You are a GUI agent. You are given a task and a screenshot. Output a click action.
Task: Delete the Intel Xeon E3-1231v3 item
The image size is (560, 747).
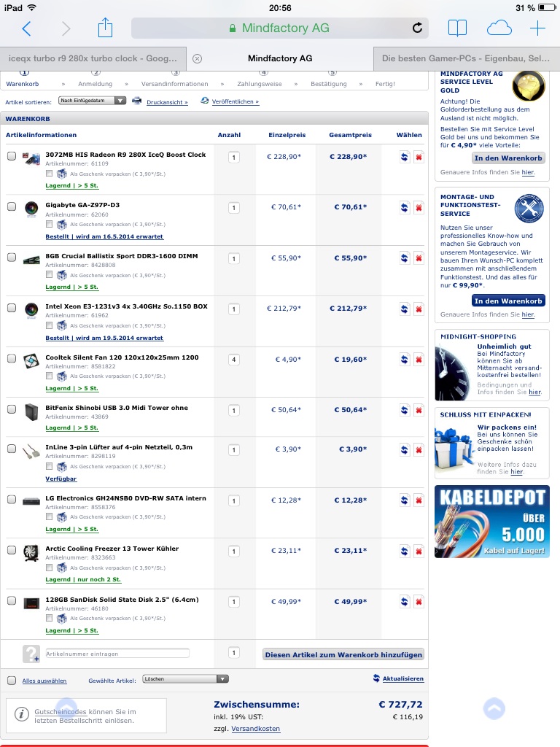419,309
